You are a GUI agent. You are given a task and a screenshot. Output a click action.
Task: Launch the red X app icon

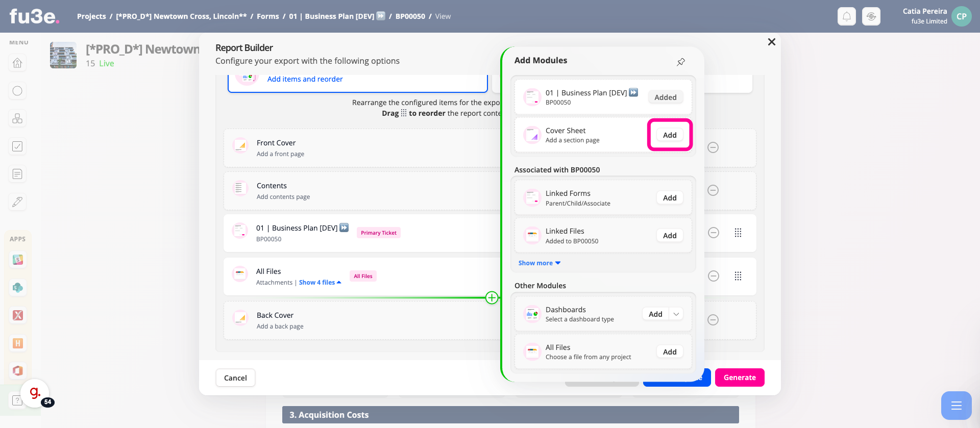18,315
